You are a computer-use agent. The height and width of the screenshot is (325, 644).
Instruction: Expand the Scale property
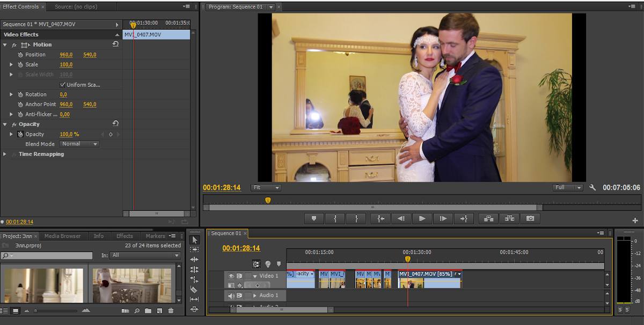pos(11,64)
